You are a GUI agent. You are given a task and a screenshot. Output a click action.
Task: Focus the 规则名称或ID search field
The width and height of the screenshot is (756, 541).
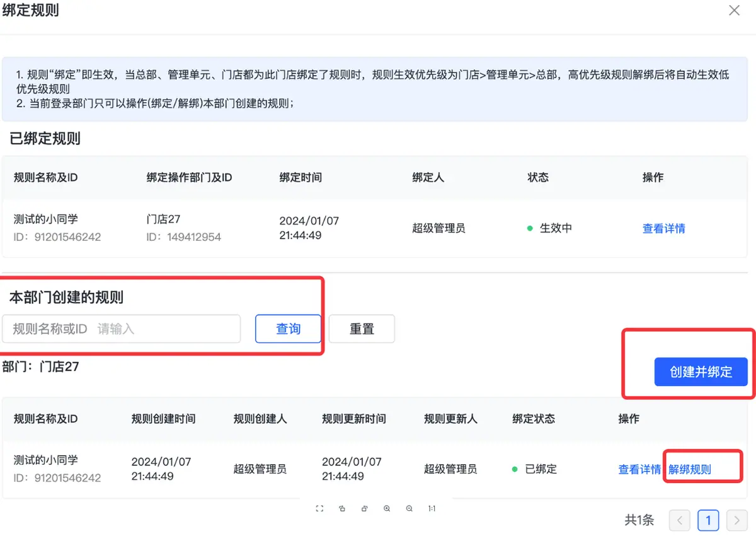pyautogui.click(x=121, y=329)
